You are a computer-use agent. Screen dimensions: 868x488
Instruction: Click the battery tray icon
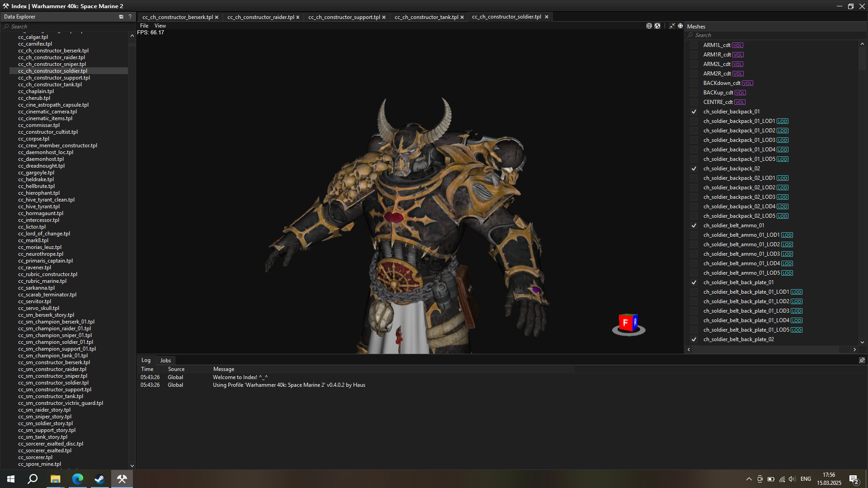pos(771,479)
